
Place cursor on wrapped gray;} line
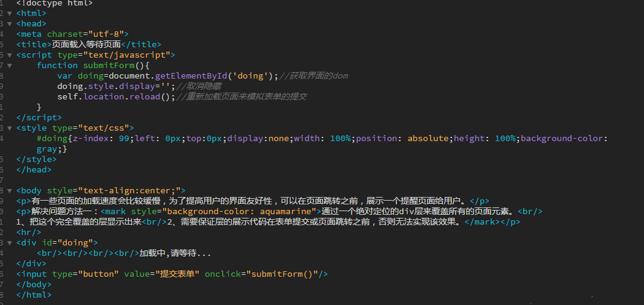tap(52, 149)
